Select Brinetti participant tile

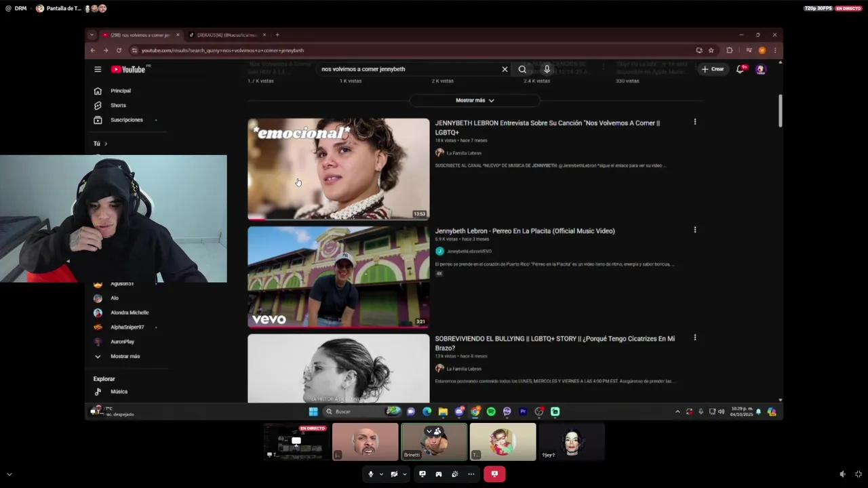click(x=434, y=442)
